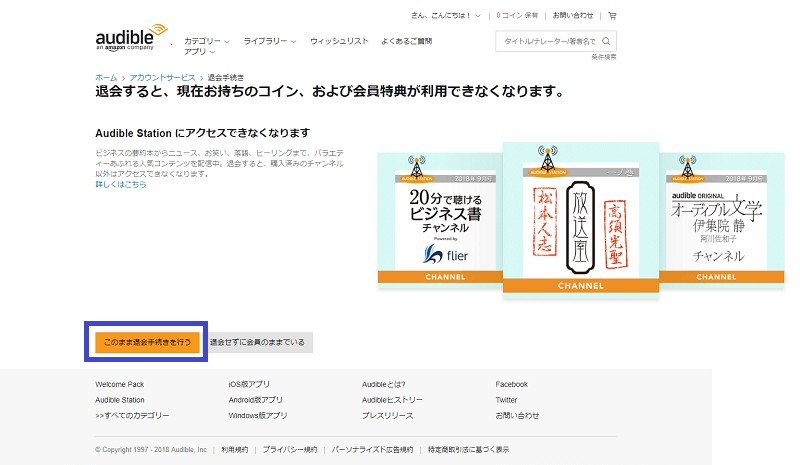Open Windows版アプリ footer link
This screenshot has width=800, height=465.
click(258, 415)
